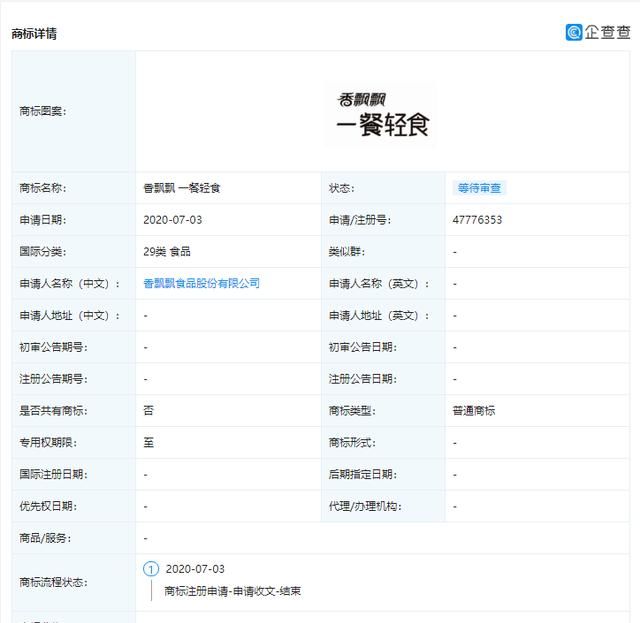The image size is (640, 623).
Task: Select the timeline date 2020-07-03 in the process status row
Action: click(x=195, y=569)
